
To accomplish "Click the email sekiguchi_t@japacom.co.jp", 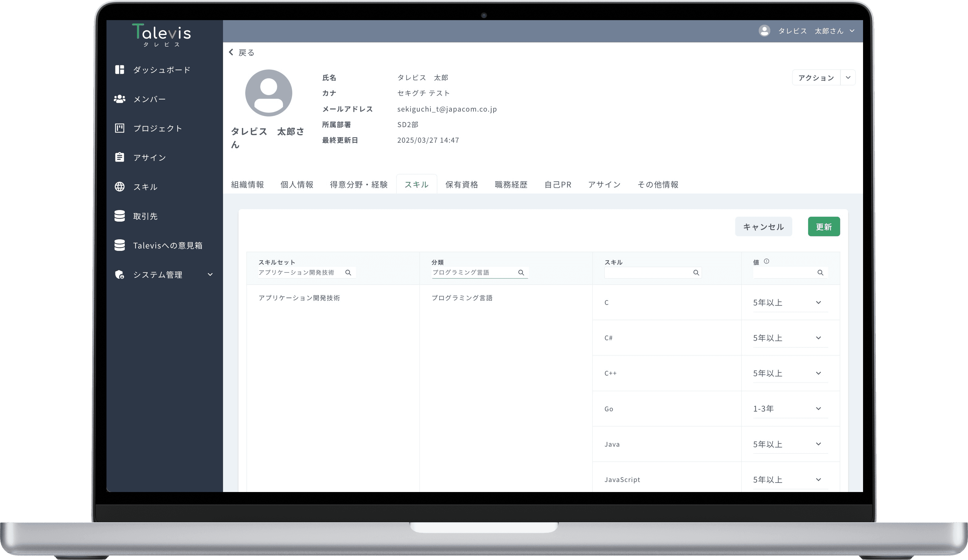I will coord(447,109).
